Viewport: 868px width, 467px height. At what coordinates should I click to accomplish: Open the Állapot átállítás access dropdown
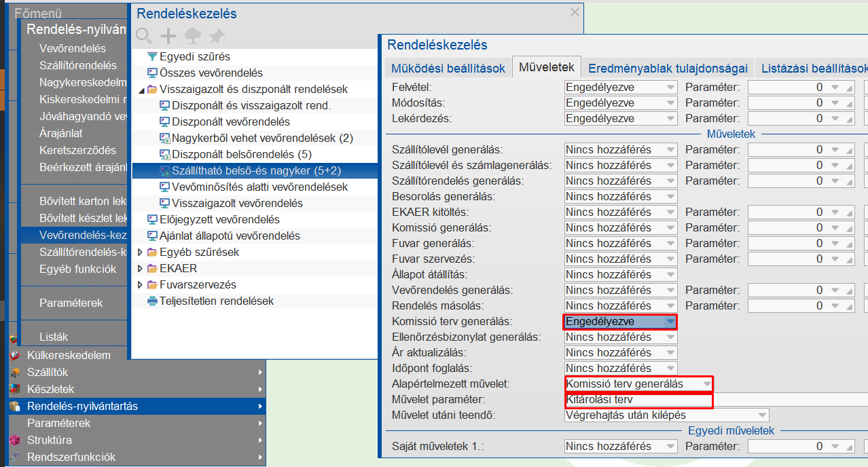coord(670,274)
